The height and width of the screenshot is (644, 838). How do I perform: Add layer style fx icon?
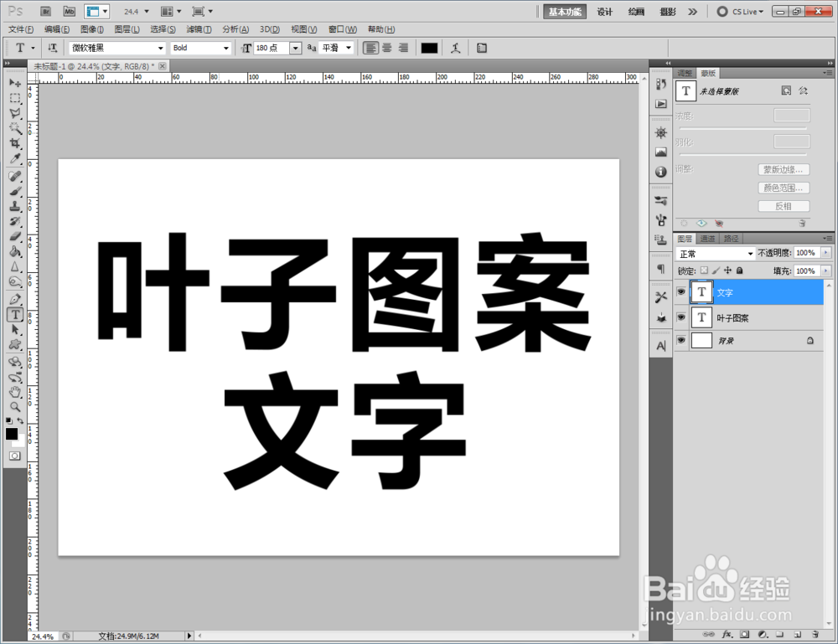727,635
